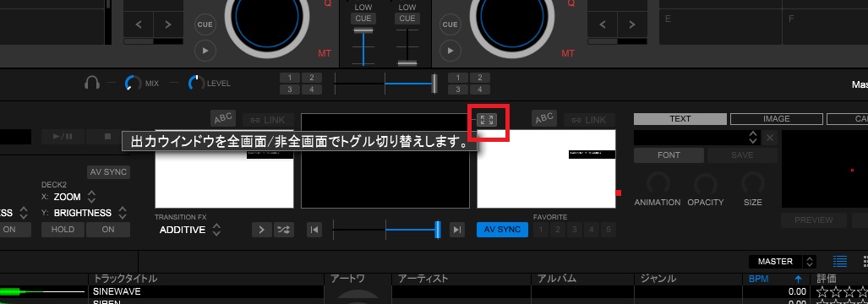
Task: Click right deck next-page arrow
Action: coord(633,24)
